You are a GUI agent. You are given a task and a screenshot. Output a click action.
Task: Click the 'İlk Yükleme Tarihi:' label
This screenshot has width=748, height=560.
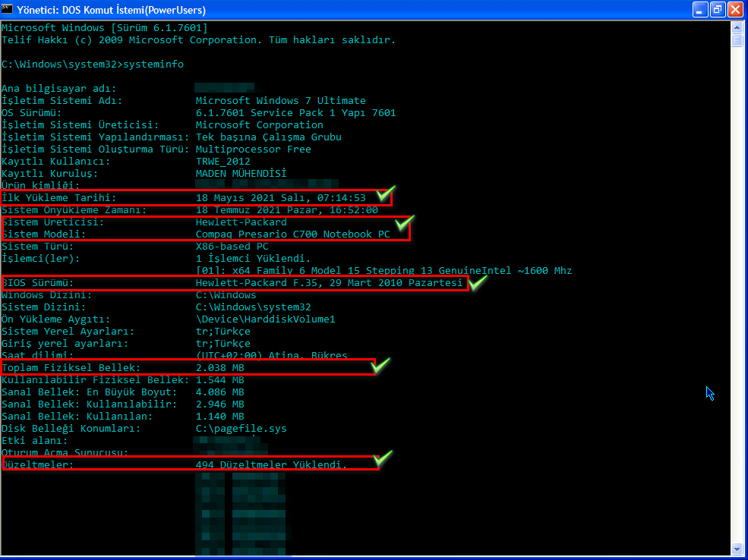[x=59, y=198]
